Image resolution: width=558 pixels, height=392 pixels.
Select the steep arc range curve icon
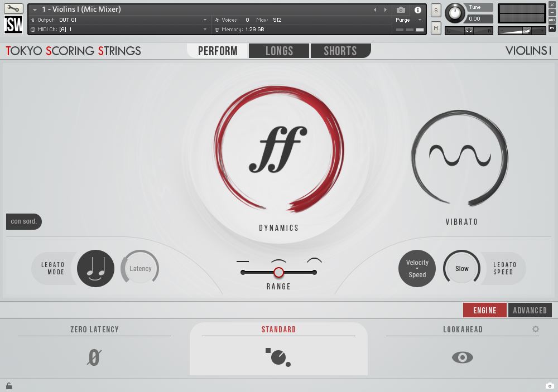(315, 261)
